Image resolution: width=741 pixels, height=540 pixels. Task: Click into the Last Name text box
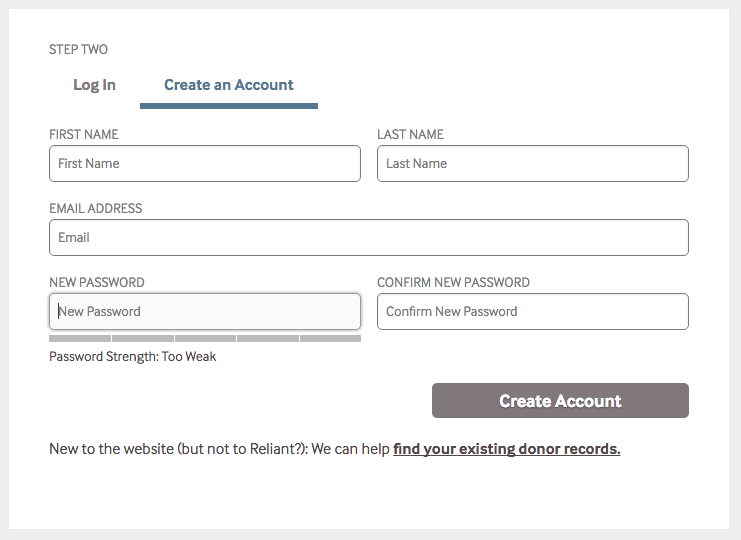click(x=532, y=164)
